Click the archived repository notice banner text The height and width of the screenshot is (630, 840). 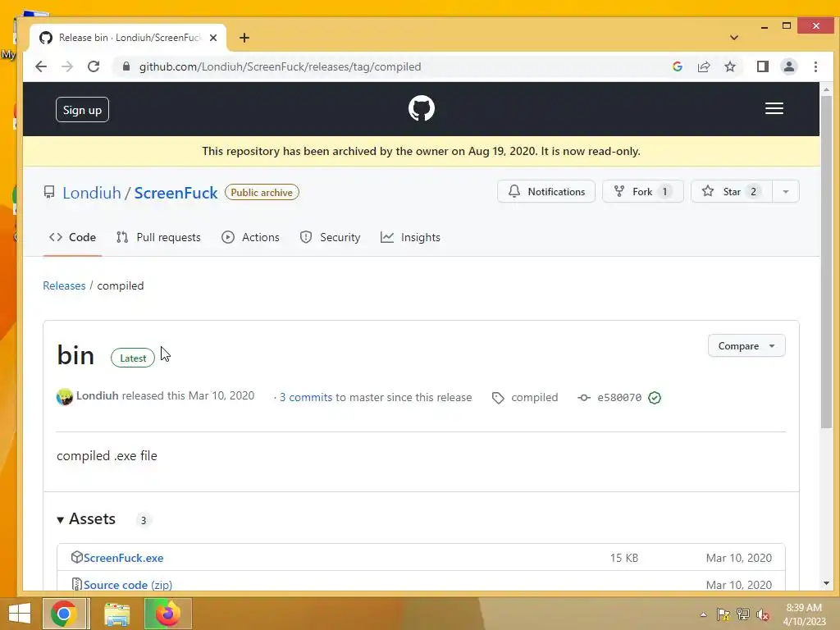421,151
